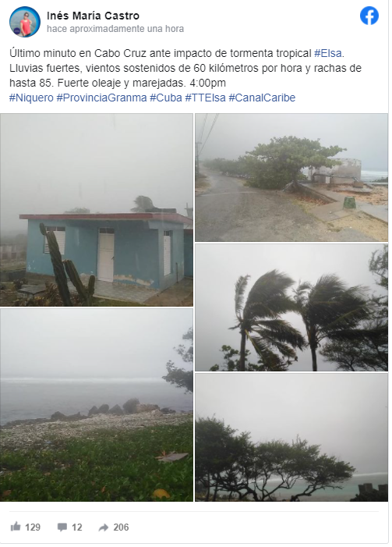Open the dark trees by sea photo
Image resolution: width=392 pixels, height=547 pixels.
[x=291, y=437]
